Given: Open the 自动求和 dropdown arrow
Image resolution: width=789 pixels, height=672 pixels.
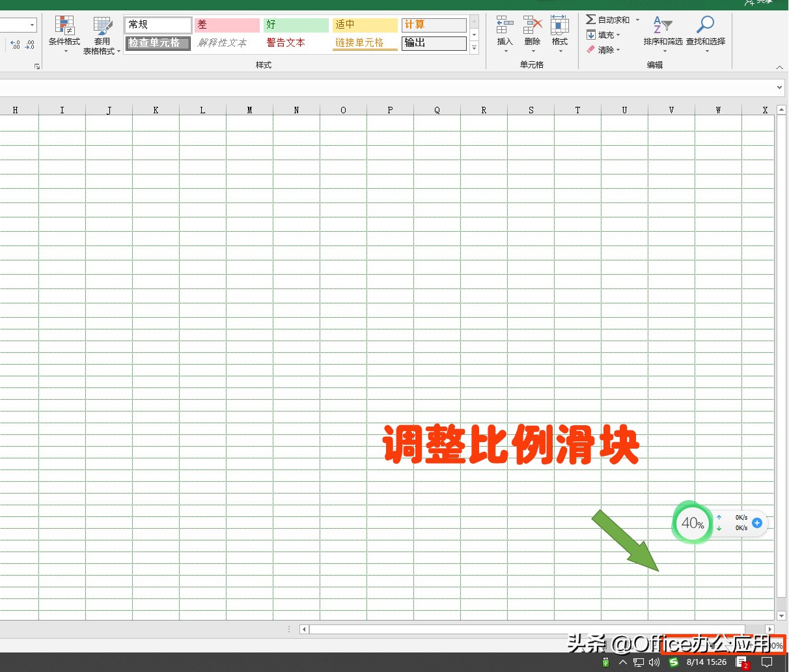Looking at the screenshot, I should pos(637,19).
